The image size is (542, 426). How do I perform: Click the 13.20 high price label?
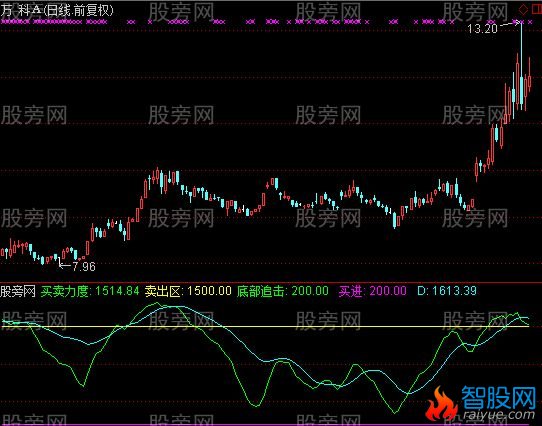[482, 29]
